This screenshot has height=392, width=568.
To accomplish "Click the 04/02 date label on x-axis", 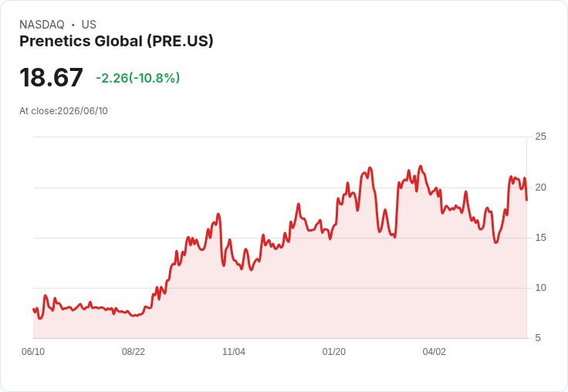I will click(x=434, y=352).
